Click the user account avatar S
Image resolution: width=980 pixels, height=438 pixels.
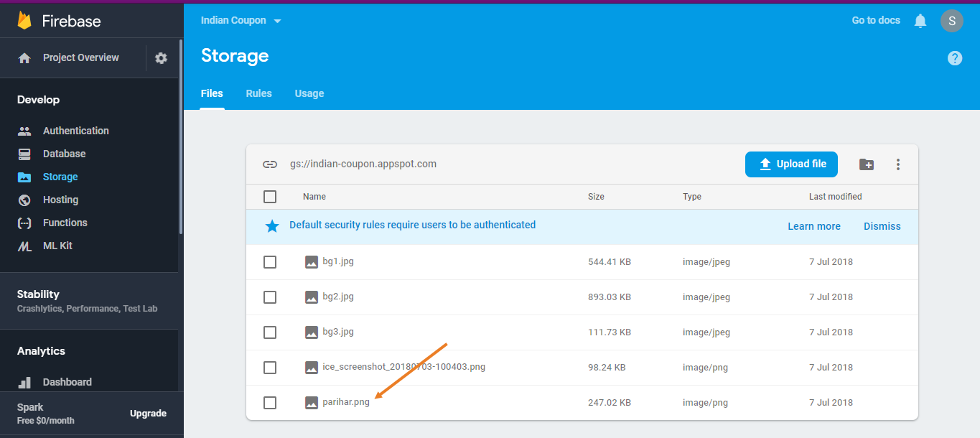pyautogui.click(x=951, y=21)
